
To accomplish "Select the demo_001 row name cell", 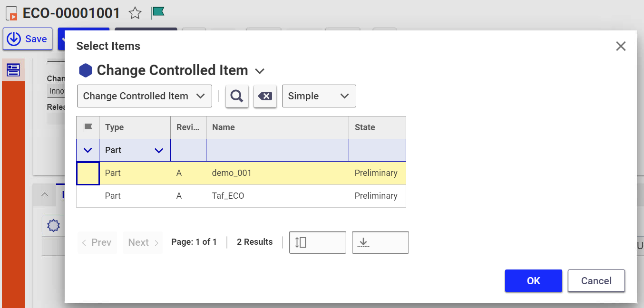I will pyautogui.click(x=278, y=173).
